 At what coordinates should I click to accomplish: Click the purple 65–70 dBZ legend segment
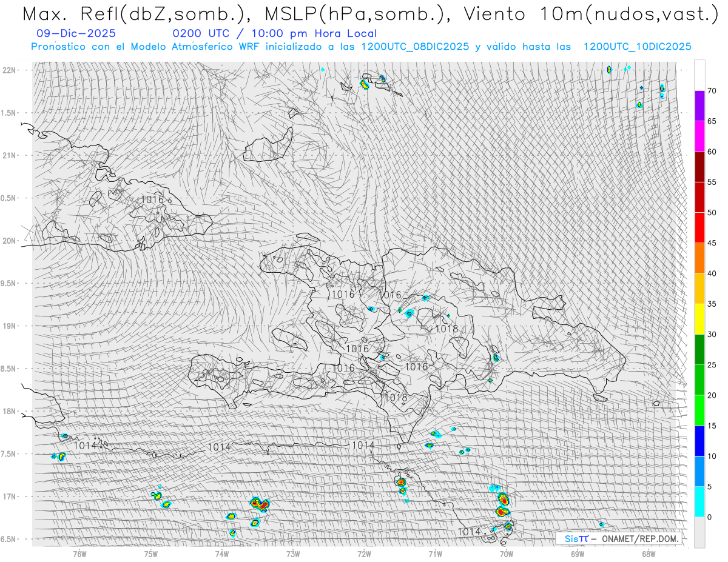(699, 106)
